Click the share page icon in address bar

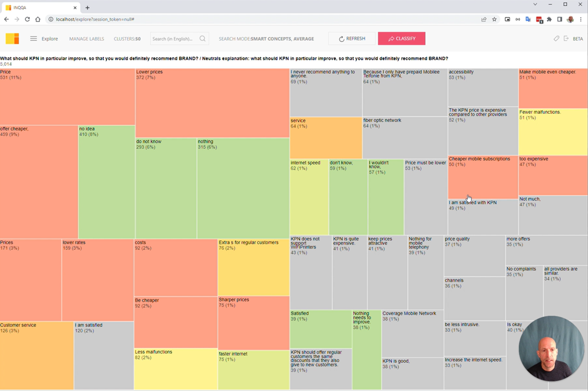[484, 19]
